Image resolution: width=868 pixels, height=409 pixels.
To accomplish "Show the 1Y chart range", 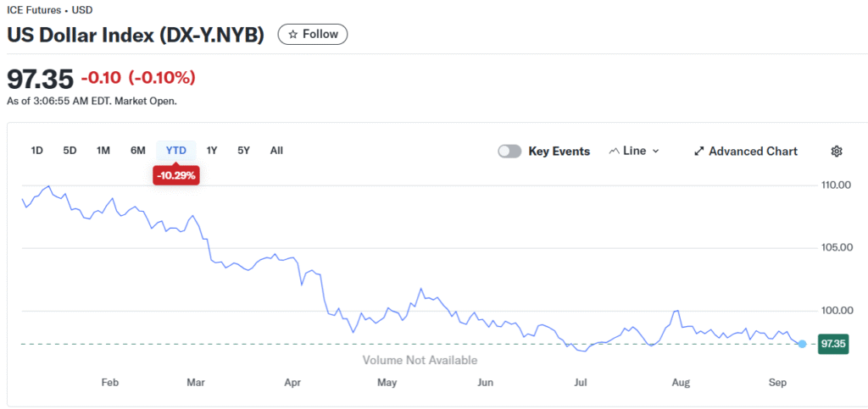I will click(211, 151).
